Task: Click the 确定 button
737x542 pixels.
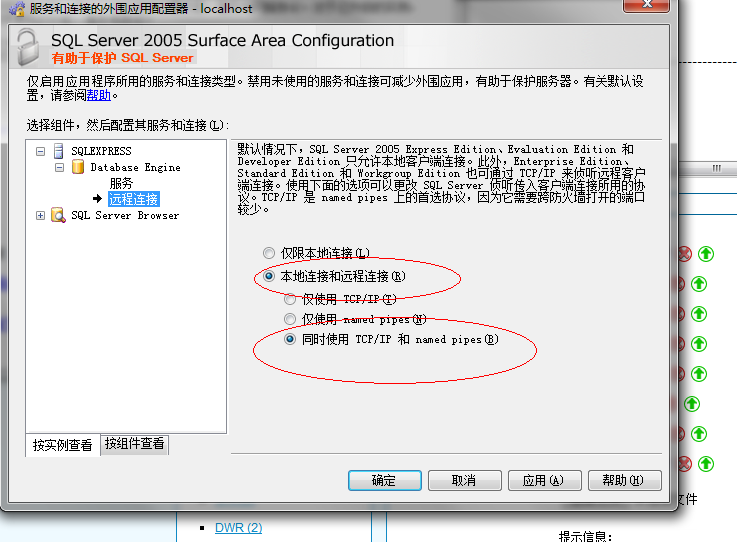Action: pyautogui.click(x=384, y=480)
